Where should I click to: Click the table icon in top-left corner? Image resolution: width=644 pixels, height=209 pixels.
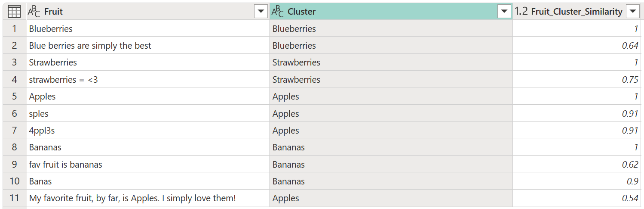pyautogui.click(x=14, y=12)
